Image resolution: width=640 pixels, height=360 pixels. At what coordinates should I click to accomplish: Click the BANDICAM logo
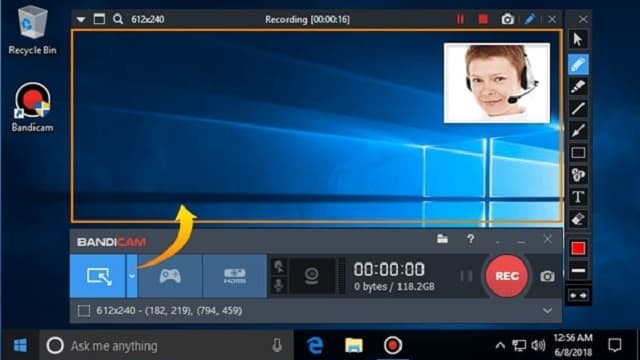click(111, 242)
